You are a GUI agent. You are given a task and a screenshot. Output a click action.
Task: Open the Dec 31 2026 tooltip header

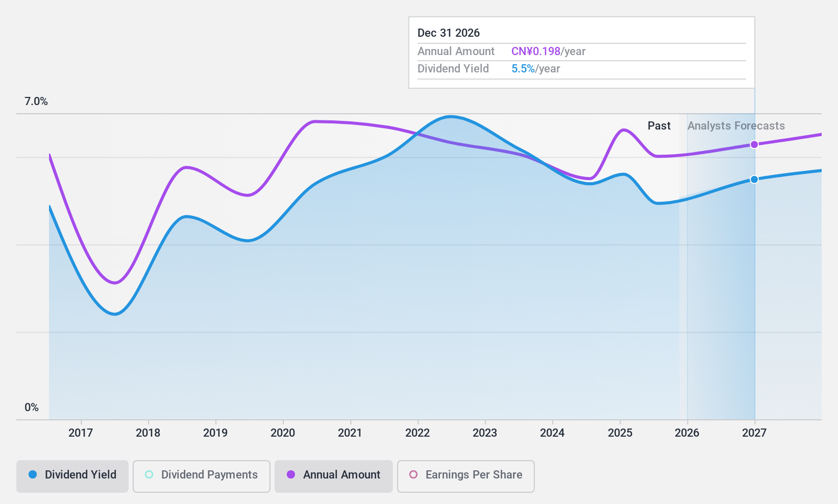(x=449, y=33)
